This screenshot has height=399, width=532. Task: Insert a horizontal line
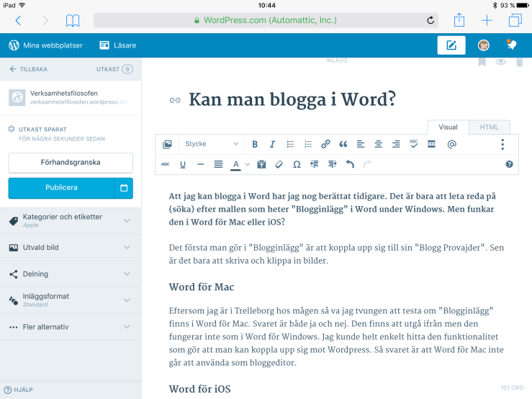pos(201,164)
